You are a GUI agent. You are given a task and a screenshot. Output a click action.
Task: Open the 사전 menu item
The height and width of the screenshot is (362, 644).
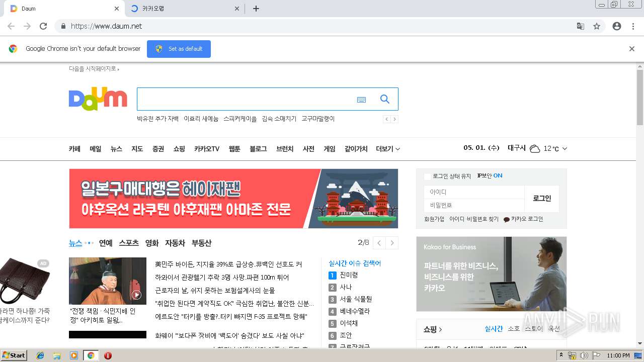tap(308, 149)
